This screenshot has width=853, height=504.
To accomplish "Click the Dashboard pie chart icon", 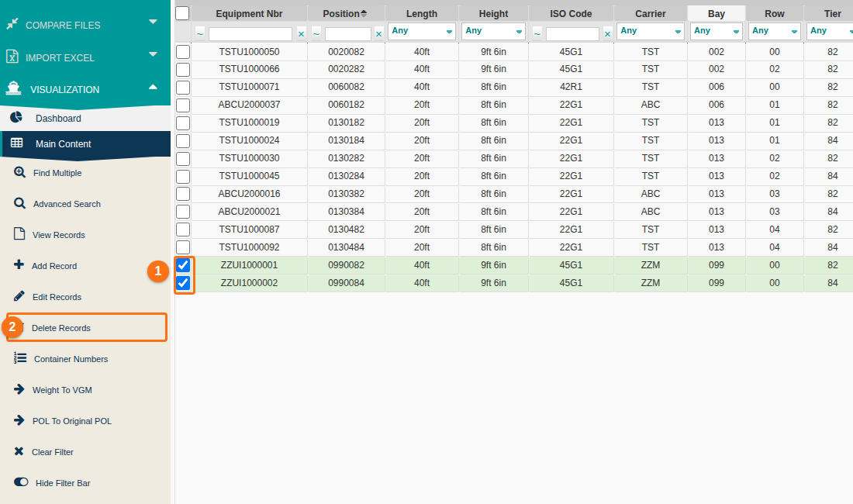I will [16, 117].
